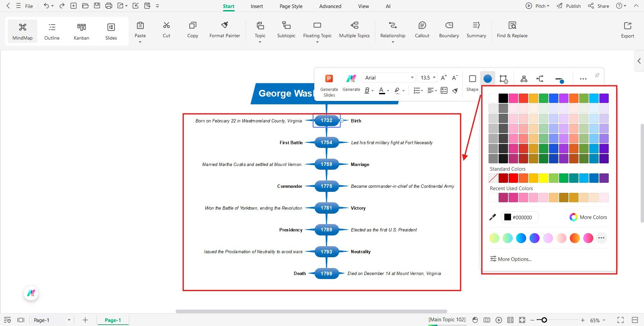Insert a Callout

coord(422,30)
